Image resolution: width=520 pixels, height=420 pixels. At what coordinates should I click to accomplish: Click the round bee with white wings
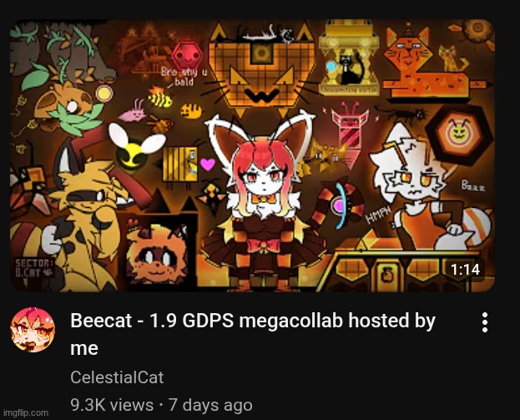coord(136,148)
